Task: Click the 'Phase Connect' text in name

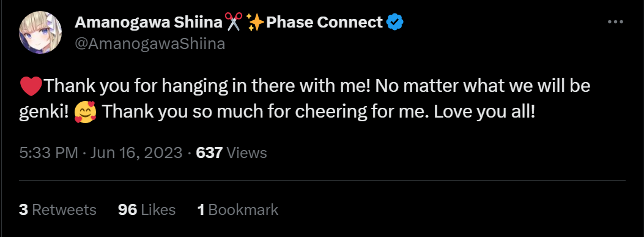Action: coord(325,22)
